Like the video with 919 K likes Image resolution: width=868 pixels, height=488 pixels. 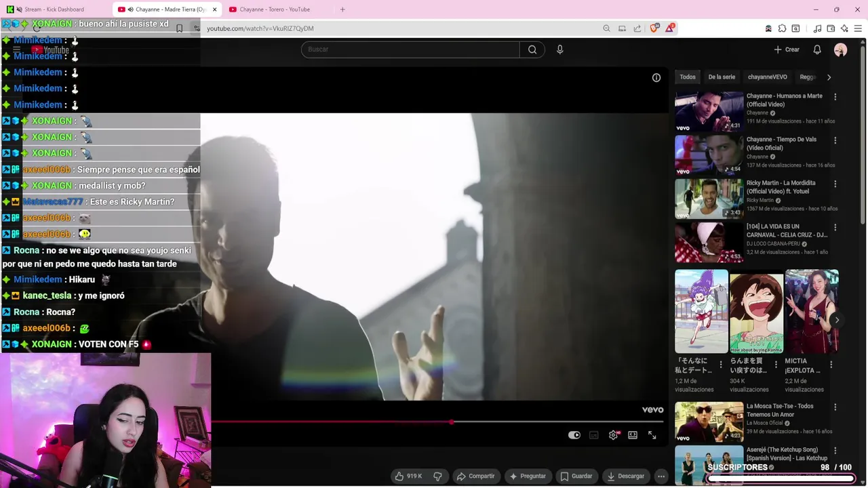(x=408, y=476)
